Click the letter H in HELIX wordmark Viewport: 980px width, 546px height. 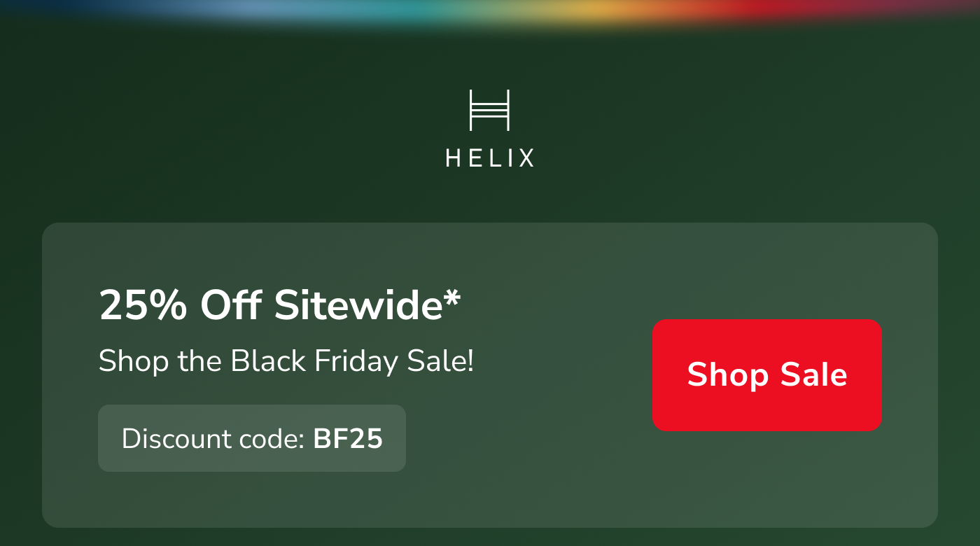pos(453,158)
